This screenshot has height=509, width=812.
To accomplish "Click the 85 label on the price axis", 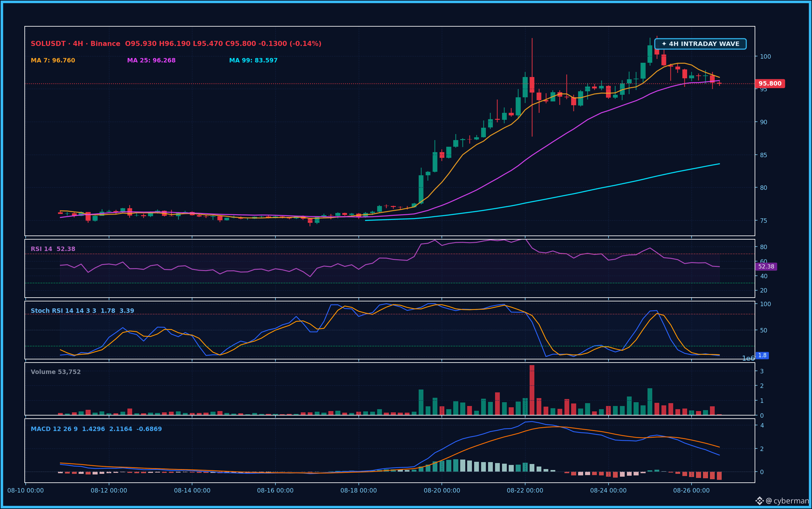I will pyautogui.click(x=764, y=155).
